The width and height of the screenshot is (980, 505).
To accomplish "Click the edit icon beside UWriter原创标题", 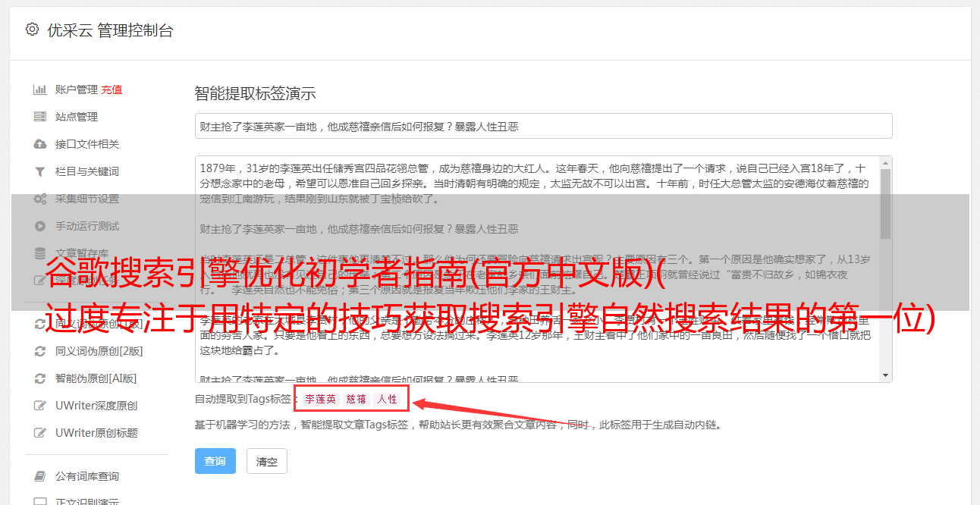I will point(40,433).
